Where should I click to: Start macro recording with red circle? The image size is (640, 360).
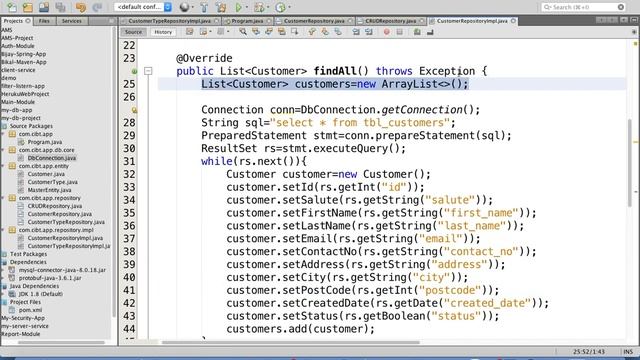(387, 32)
